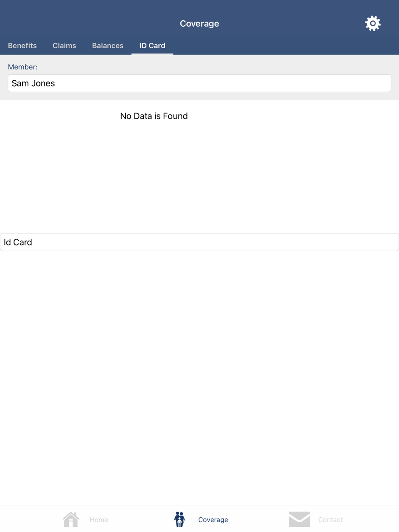Tap the Coverage family icon

point(180,519)
